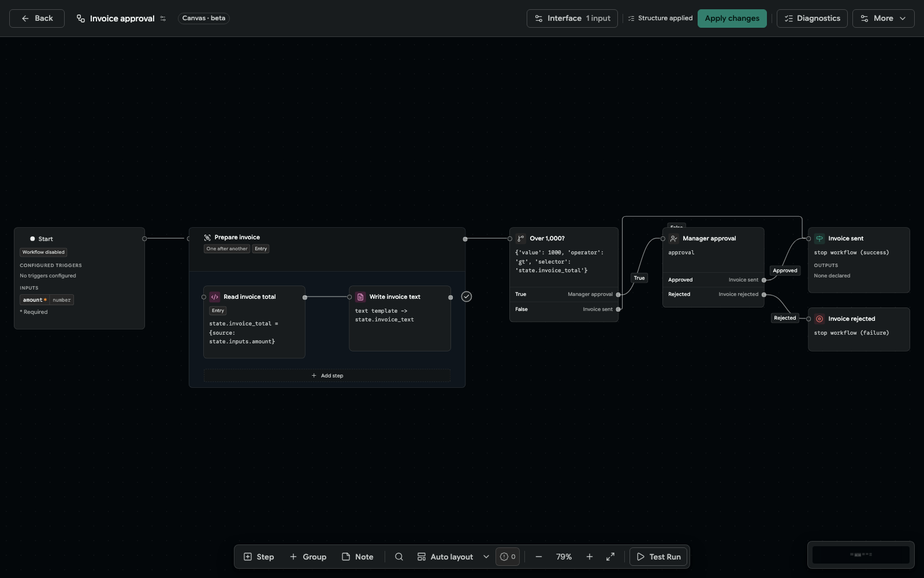924x578 pixels.
Task: Zoom out with the minus icon
Action: click(x=539, y=557)
